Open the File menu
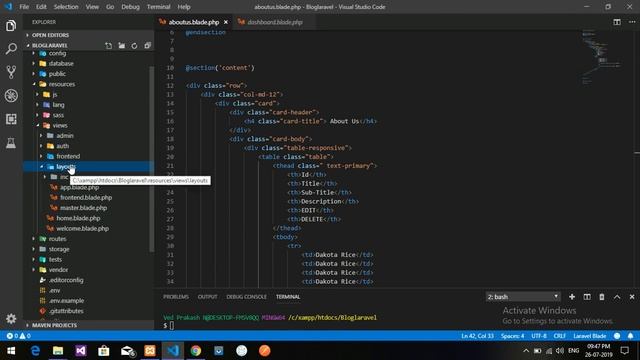640x360 pixels. click(x=24, y=7)
